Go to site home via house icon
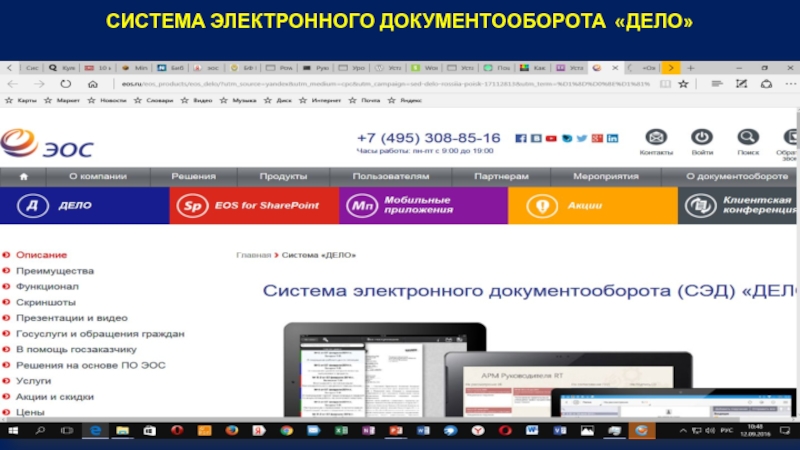The height and width of the screenshot is (450, 800). pos(23,177)
